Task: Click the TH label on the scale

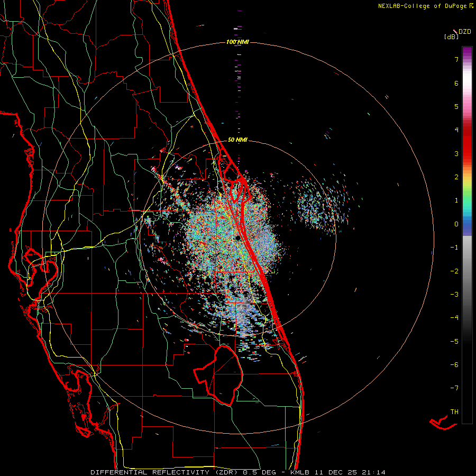Action: point(454,412)
